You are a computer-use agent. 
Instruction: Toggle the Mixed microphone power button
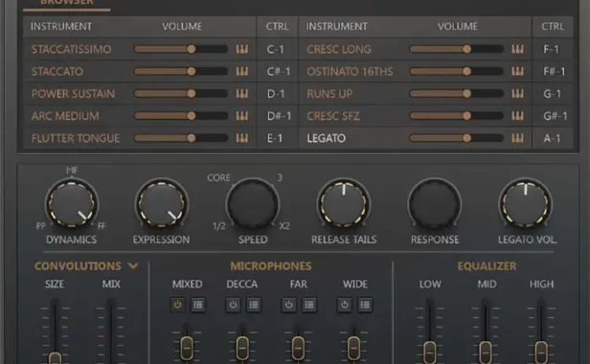click(x=177, y=305)
